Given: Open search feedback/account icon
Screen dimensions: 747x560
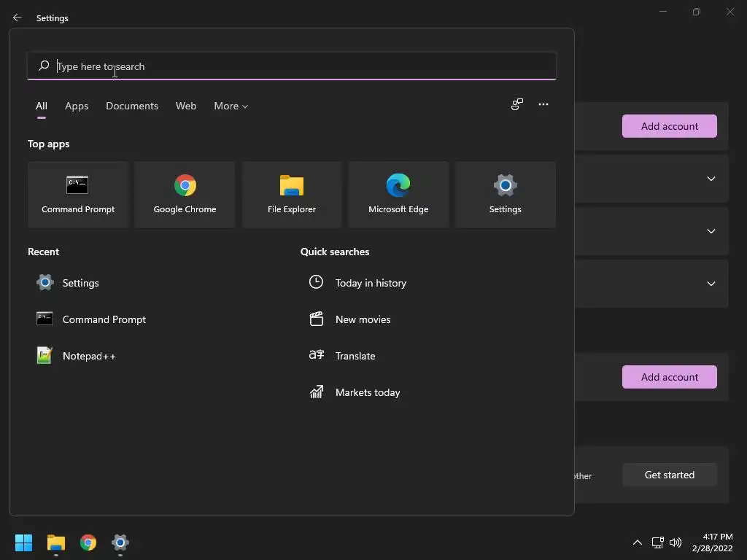Looking at the screenshot, I should 517,104.
